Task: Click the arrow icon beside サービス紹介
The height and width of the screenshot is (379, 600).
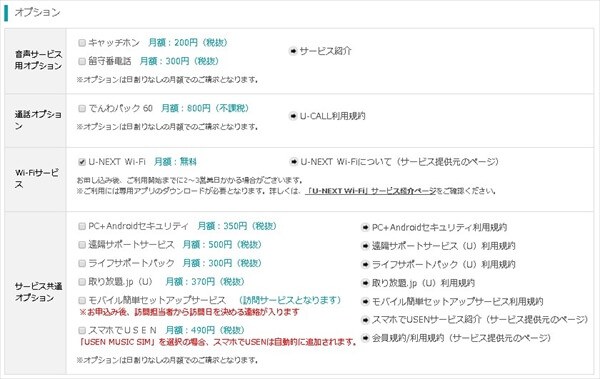Action: tap(293, 51)
